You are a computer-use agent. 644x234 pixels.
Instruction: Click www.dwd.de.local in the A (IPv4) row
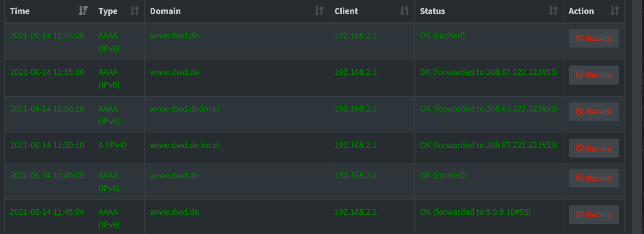(x=184, y=145)
